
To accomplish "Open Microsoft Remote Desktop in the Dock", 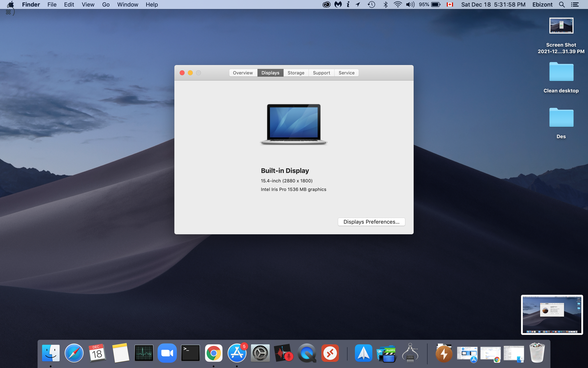I will tap(330, 353).
